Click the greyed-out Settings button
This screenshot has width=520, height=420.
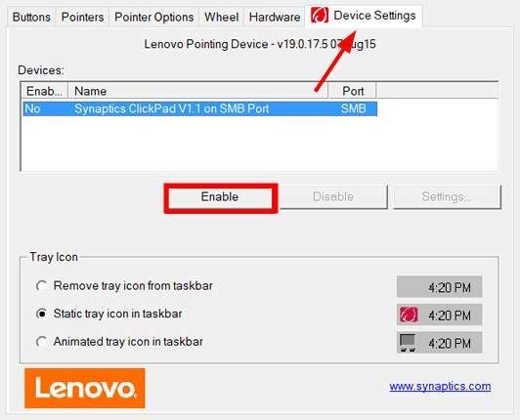point(447,197)
